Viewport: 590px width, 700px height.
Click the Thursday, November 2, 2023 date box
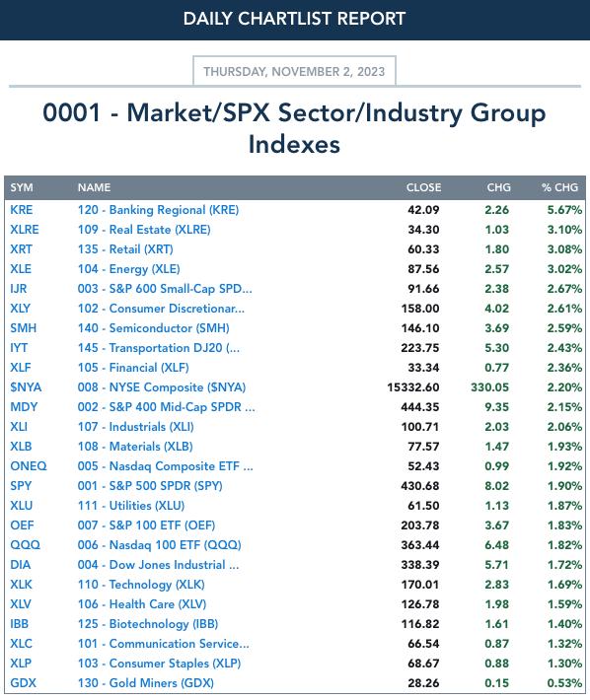[x=294, y=71]
